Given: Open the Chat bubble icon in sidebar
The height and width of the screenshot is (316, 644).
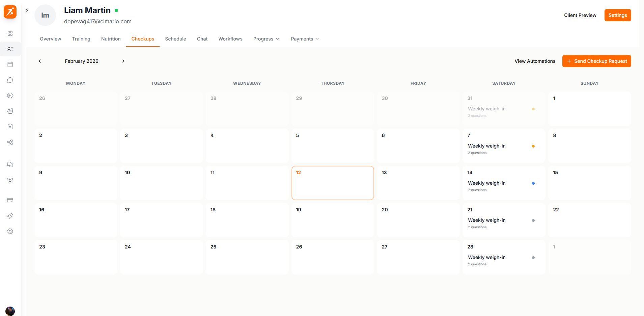Looking at the screenshot, I should coord(10,80).
